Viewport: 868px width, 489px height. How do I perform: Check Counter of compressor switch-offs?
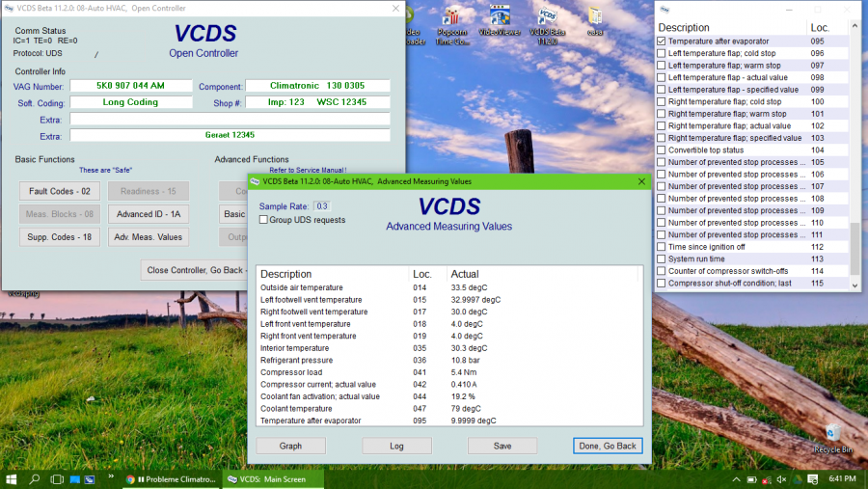tap(661, 271)
